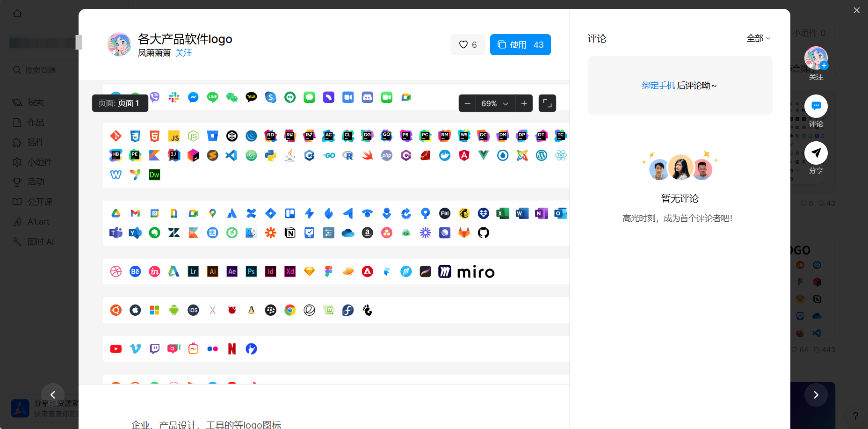Click the WeChat logo icon
This screenshot has width=868, height=429.
[x=232, y=97]
